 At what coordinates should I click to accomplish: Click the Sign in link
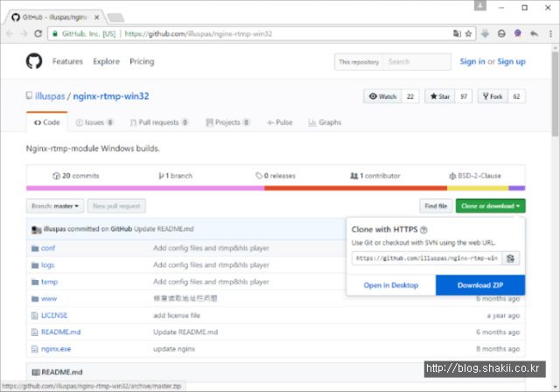click(x=472, y=61)
